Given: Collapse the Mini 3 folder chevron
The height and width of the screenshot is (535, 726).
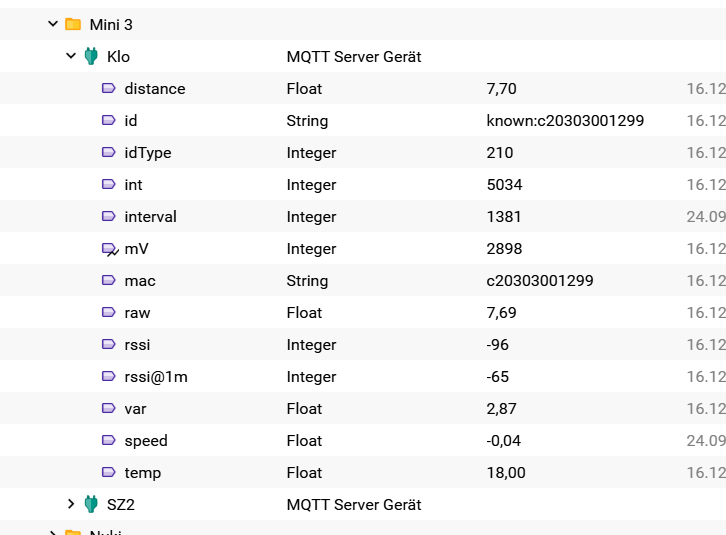Looking at the screenshot, I should click(x=53, y=24).
